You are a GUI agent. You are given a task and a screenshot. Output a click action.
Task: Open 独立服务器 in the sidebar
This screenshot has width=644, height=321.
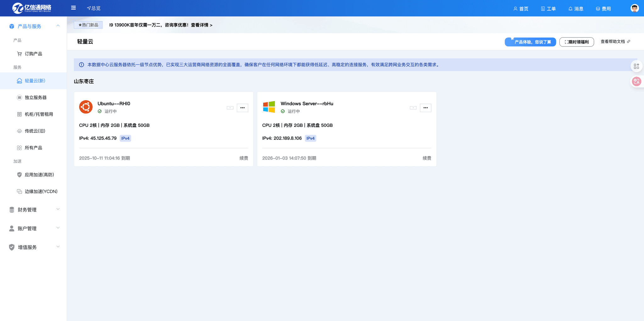pyautogui.click(x=36, y=98)
